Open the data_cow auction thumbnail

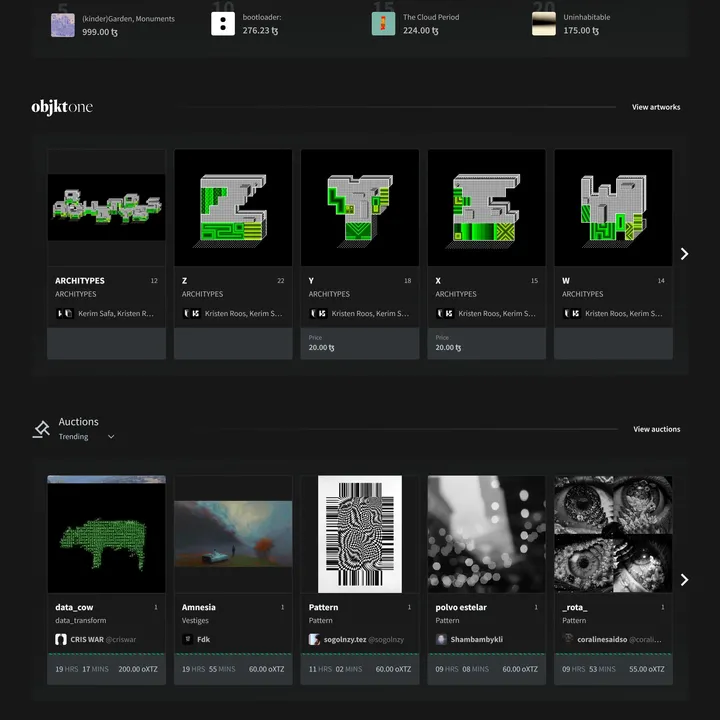click(x=107, y=534)
